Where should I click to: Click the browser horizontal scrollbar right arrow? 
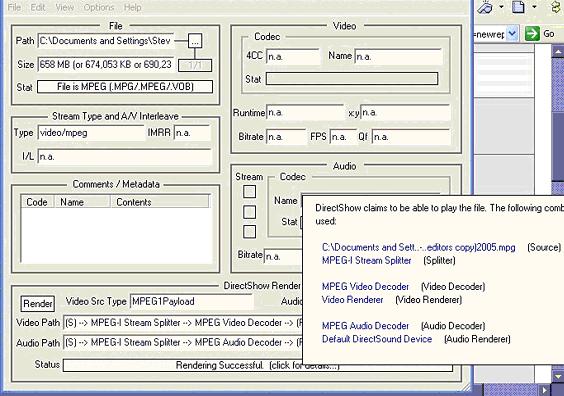(x=545, y=390)
